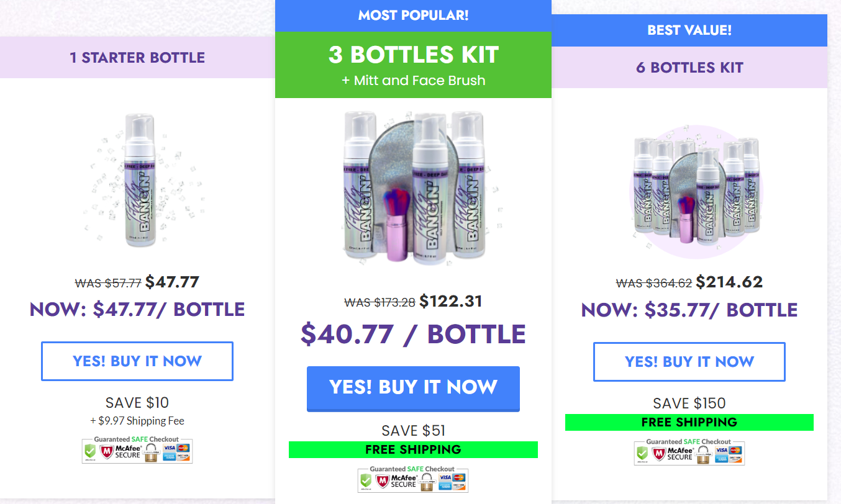The image size is (841, 504).
Task: Click the padlock icon under 6 Bottles Kit
Action: click(x=702, y=455)
